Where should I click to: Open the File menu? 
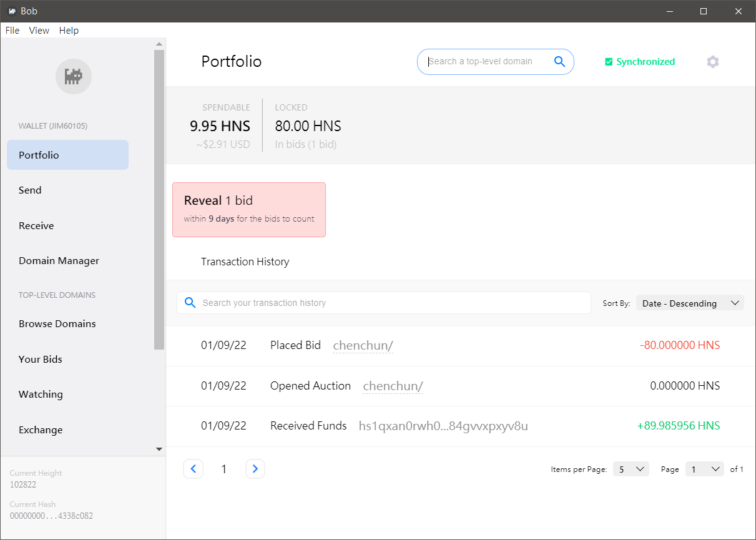[x=12, y=31]
